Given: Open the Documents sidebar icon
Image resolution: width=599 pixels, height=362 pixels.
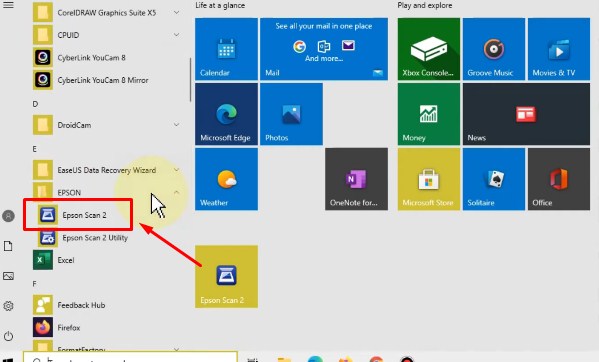Looking at the screenshot, I should pyautogui.click(x=8, y=246).
